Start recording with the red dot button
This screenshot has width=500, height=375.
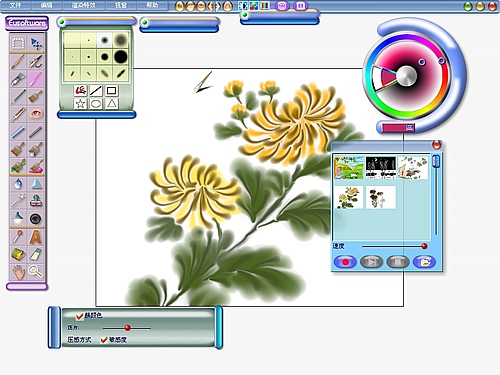(345, 262)
